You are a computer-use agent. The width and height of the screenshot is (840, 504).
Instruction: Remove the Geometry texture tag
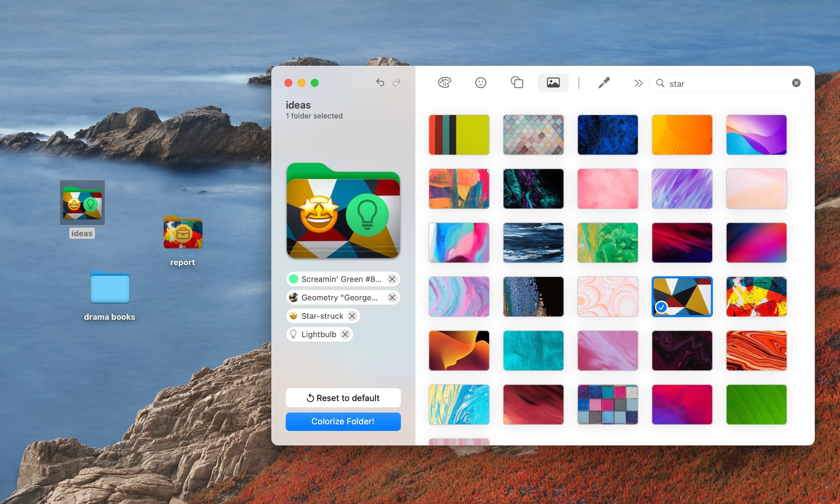392,297
